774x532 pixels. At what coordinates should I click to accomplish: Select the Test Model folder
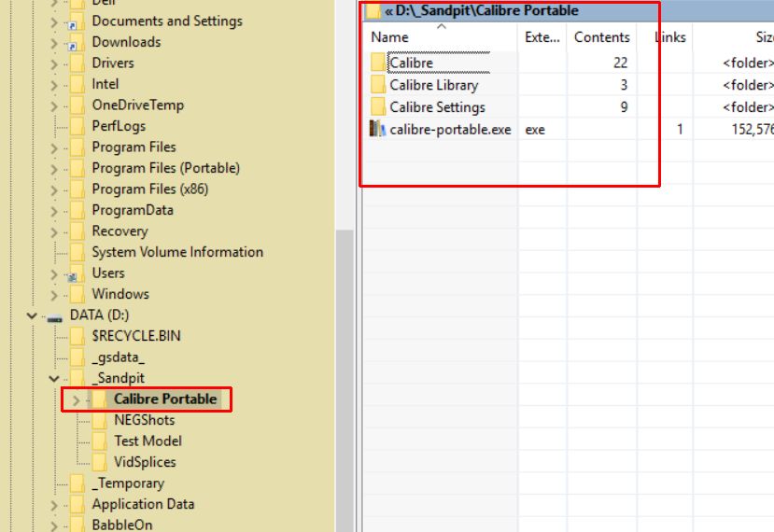pos(148,441)
